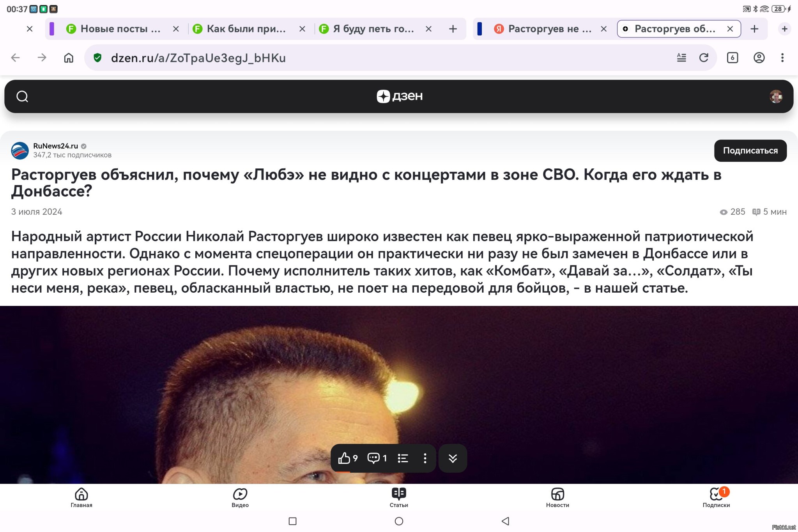Open the user avatar in Dzen header
The width and height of the screenshot is (798, 532).
coord(776,96)
